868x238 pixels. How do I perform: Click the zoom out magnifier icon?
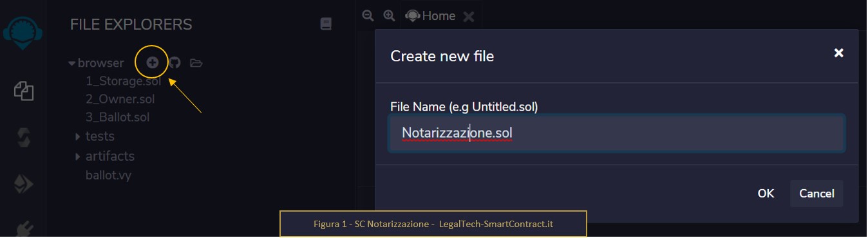pos(368,15)
